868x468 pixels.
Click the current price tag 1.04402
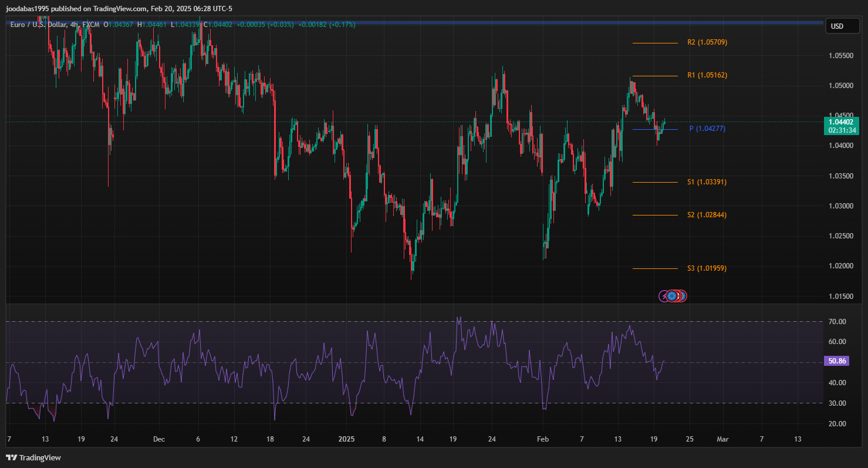point(841,122)
